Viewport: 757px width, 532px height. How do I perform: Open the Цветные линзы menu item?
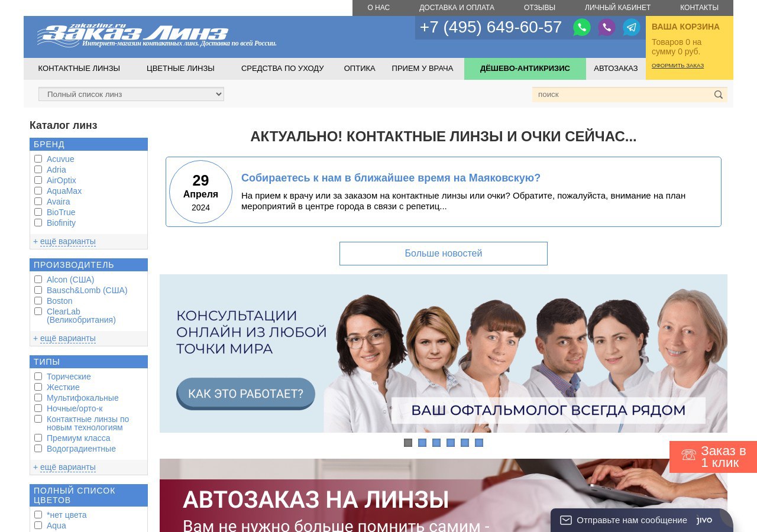(x=180, y=69)
